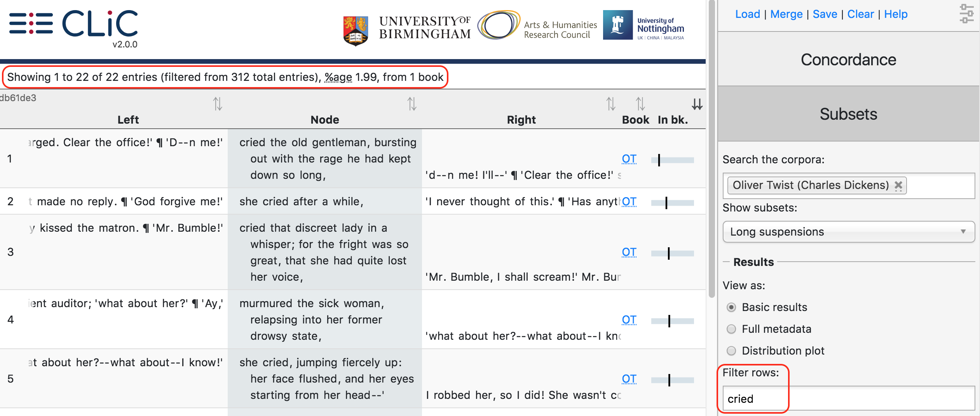This screenshot has width=980, height=416.
Task: Sort table by Left column arrows
Action: point(218,104)
